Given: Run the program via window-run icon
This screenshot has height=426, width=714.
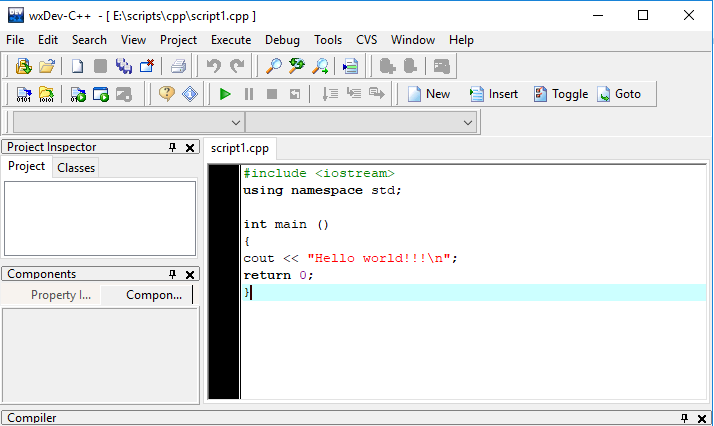Looking at the screenshot, I should pyautogui.click(x=101, y=94).
